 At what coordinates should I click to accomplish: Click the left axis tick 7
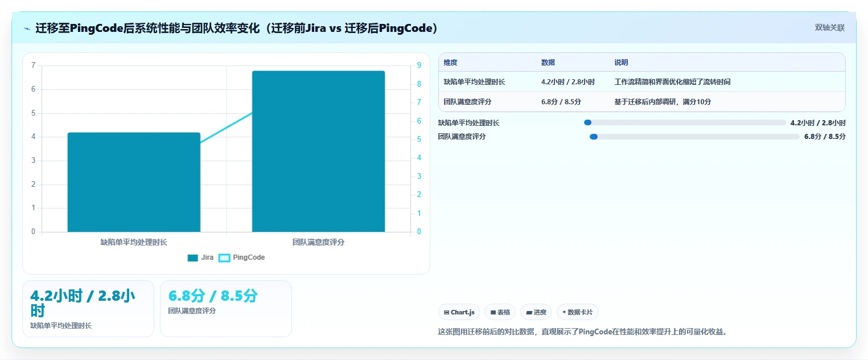click(33, 66)
